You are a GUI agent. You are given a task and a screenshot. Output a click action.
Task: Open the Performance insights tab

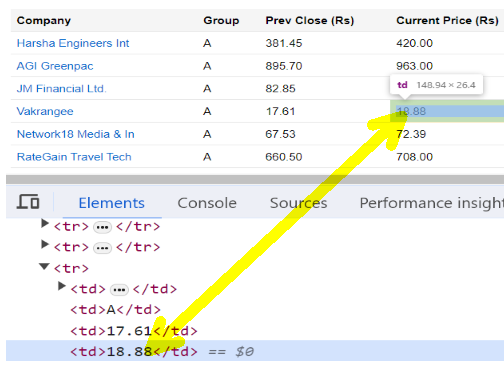pos(432,203)
